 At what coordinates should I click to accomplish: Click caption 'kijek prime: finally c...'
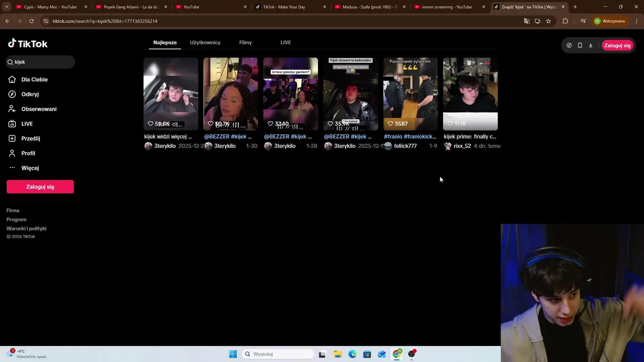(x=470, y=136)
